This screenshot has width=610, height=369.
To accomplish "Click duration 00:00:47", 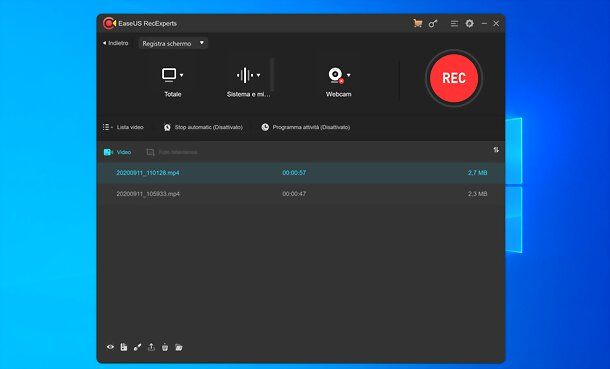I will pos(294,194).
